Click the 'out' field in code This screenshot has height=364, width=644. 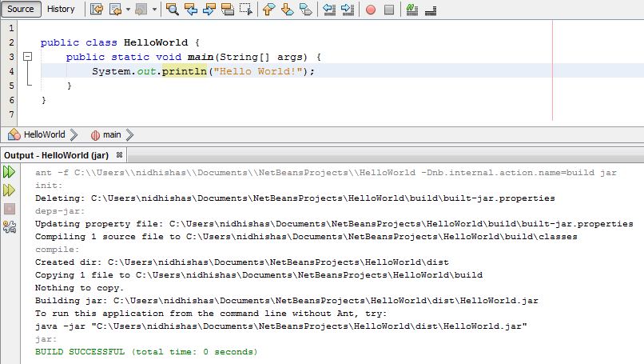146,71
